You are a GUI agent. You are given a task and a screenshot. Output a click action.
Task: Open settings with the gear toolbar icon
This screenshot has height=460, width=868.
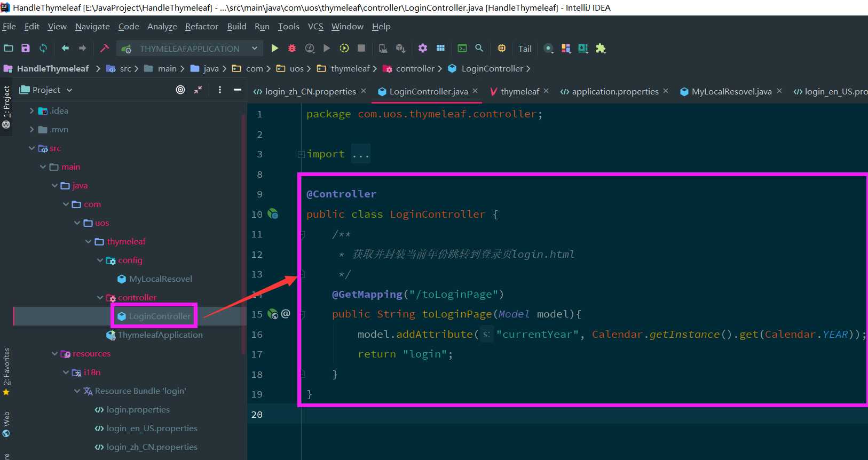(423, 48)
